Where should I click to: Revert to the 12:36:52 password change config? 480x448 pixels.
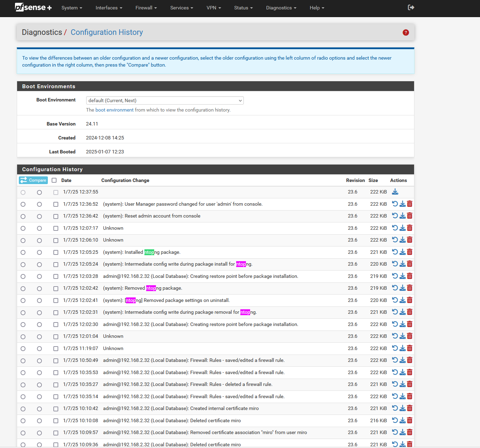tap(395, 204)
